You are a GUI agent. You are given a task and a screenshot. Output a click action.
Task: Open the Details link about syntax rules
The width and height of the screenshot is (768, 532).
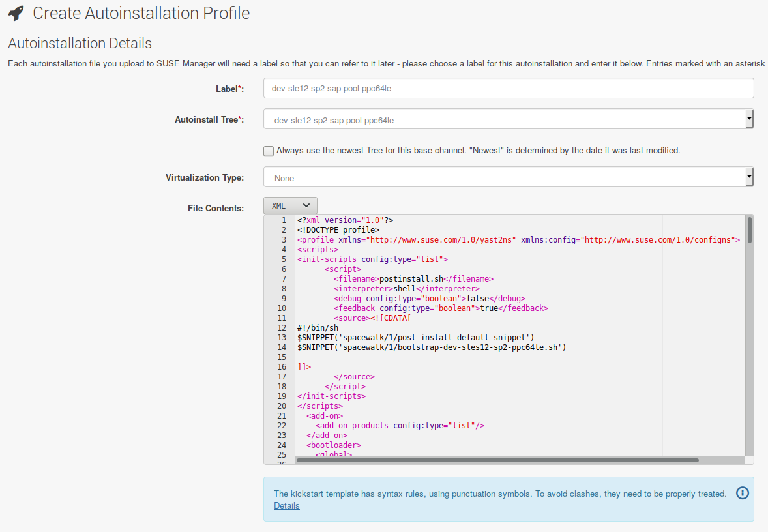[x=286, y=505]
